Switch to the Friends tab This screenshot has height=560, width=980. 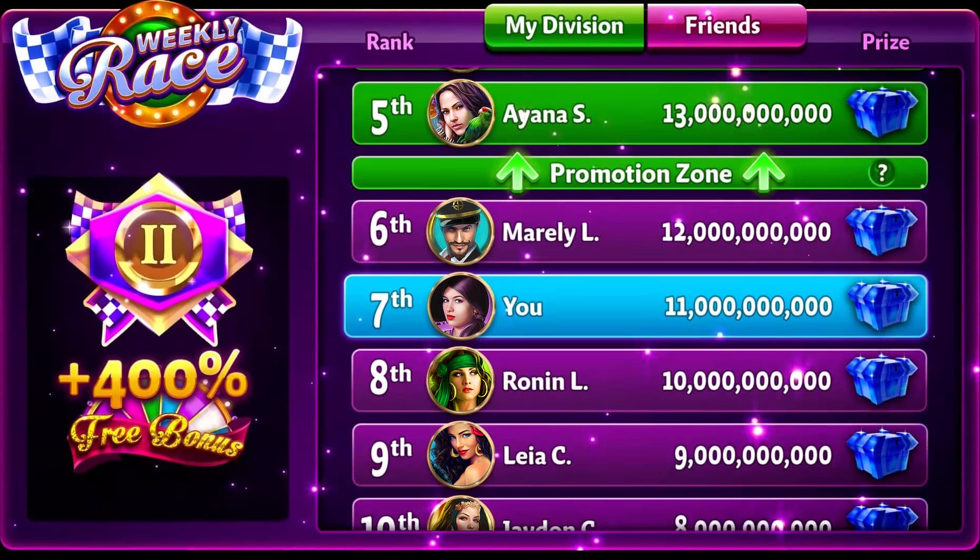pyautogui.click(x=726, y=27)
